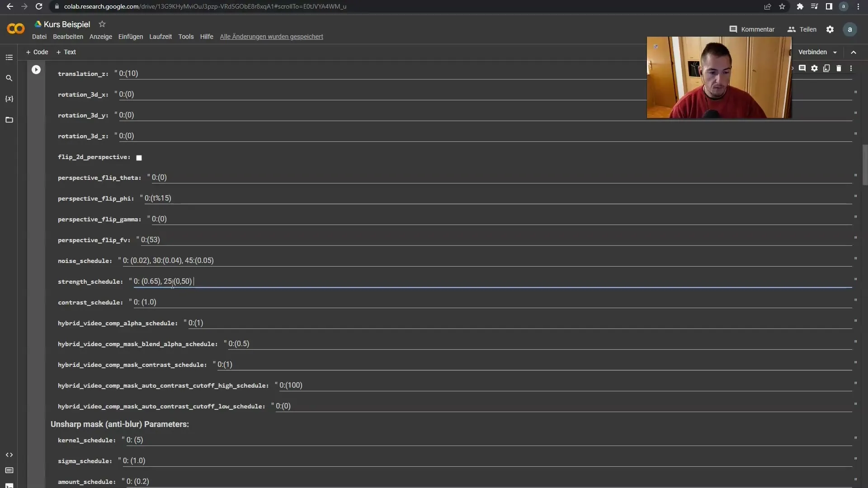Edit the perspective_flip_gamma field
The height and width of the screenshot is (488, 868).
coord(502,219)
